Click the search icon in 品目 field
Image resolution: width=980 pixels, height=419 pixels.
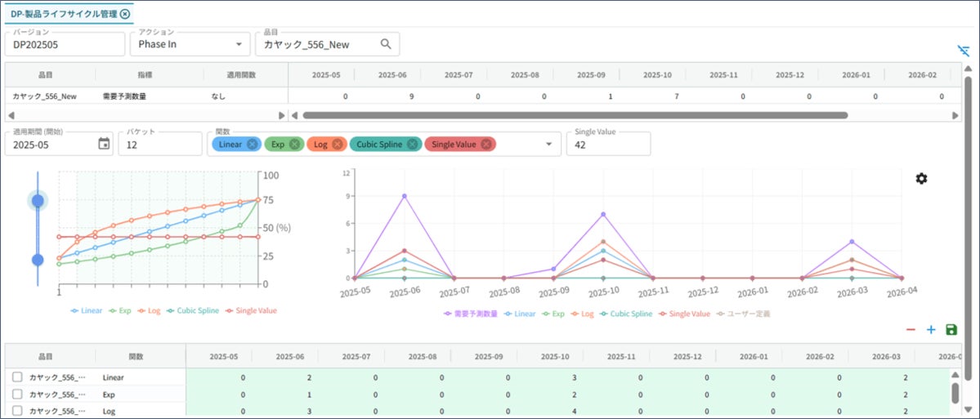pos(386,44)
